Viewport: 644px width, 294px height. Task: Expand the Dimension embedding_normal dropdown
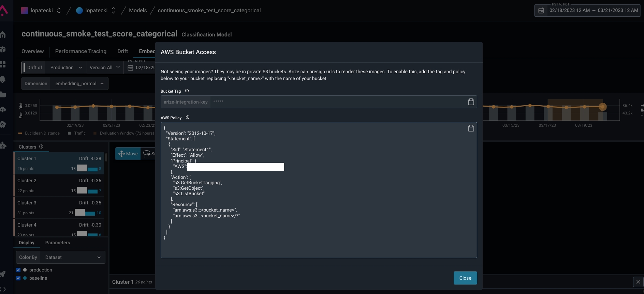[79, 84]
